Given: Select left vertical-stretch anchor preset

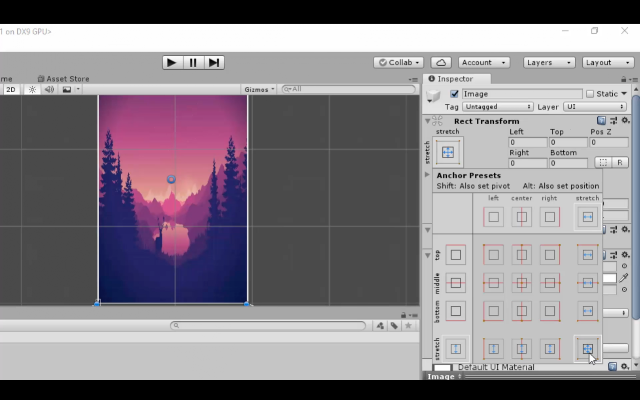Looking at the screenshot, I should click(x=493, y=349).
